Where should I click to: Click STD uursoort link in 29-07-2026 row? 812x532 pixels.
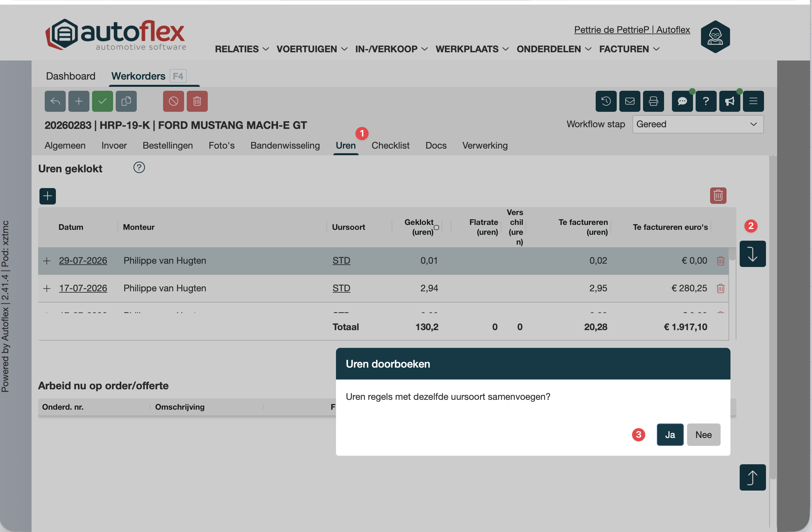point(341,261)
